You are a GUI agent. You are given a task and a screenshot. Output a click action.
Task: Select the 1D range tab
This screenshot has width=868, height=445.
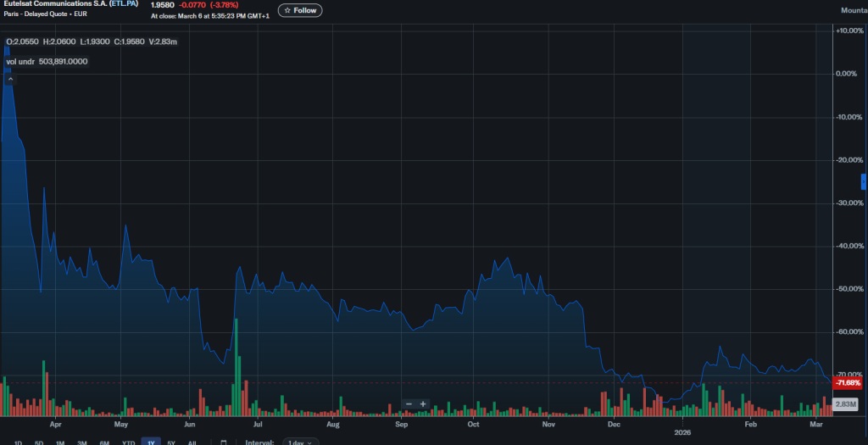pos(19,442)
